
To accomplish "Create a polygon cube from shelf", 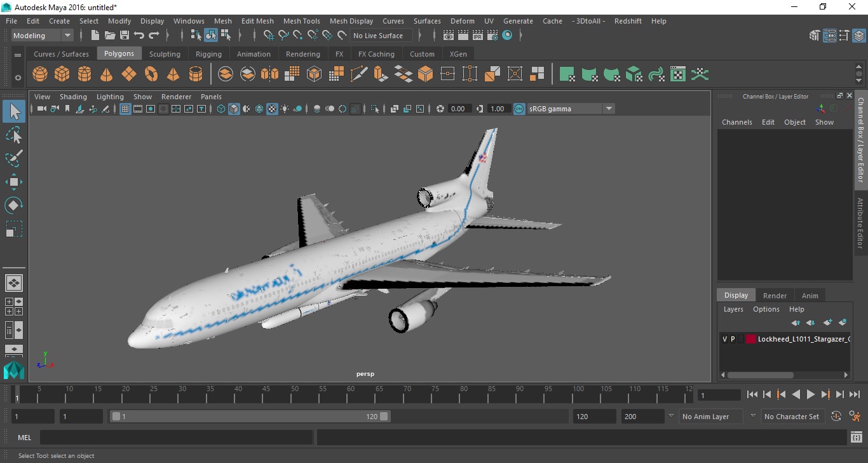I will tap(62, 74).
